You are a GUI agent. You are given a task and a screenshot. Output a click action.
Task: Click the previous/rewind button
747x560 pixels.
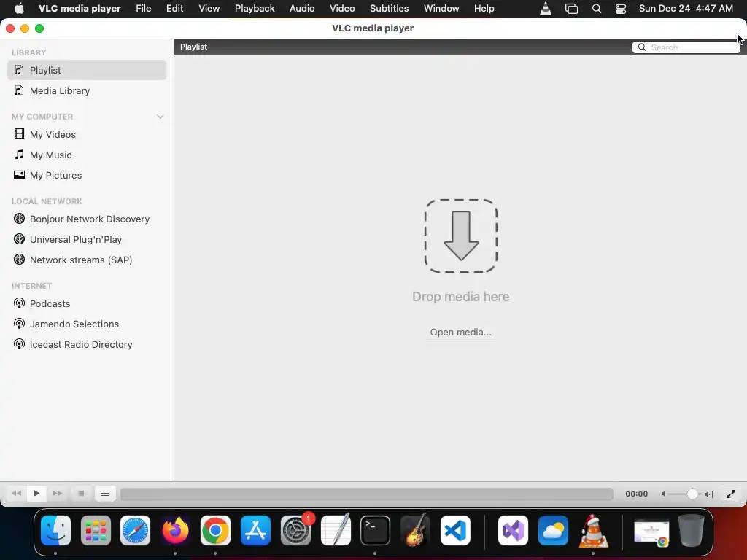16,494
